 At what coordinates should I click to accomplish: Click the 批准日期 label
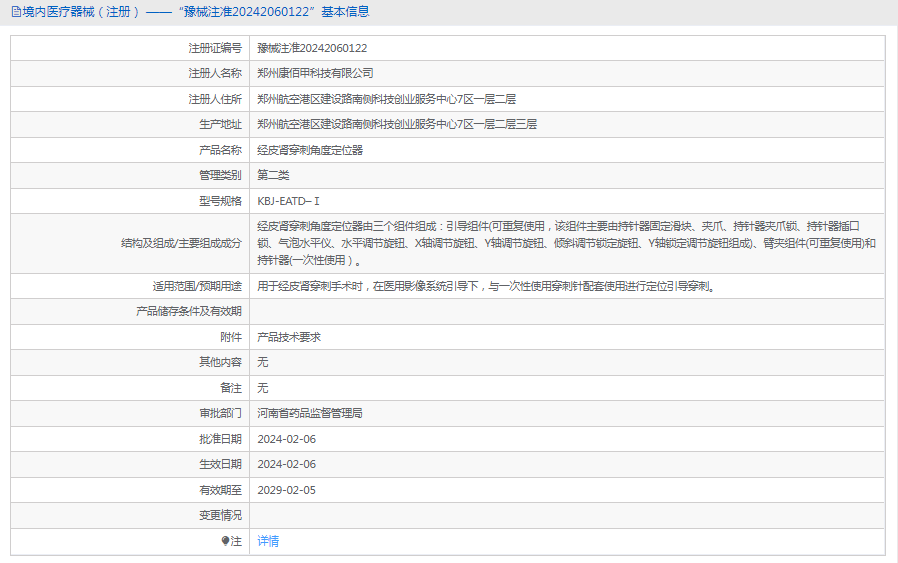tap(220, 439)
